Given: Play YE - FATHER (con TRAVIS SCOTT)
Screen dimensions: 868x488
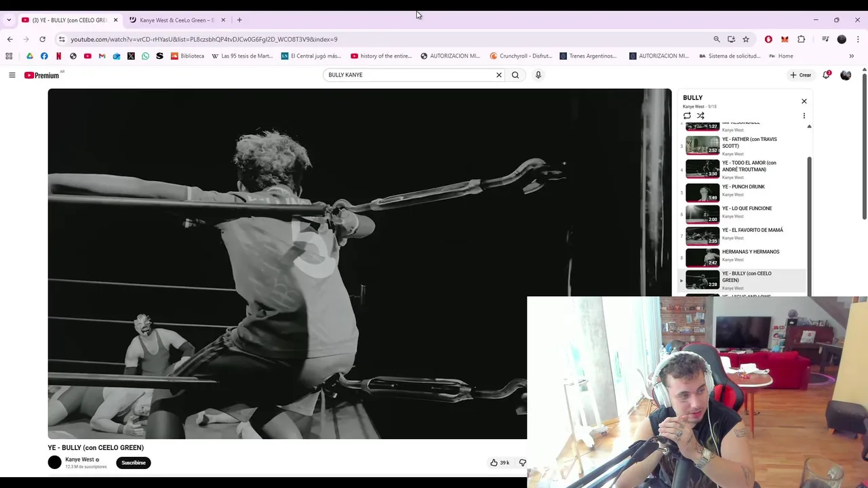Looking at the screenshot, I should (x=743, y=146).
